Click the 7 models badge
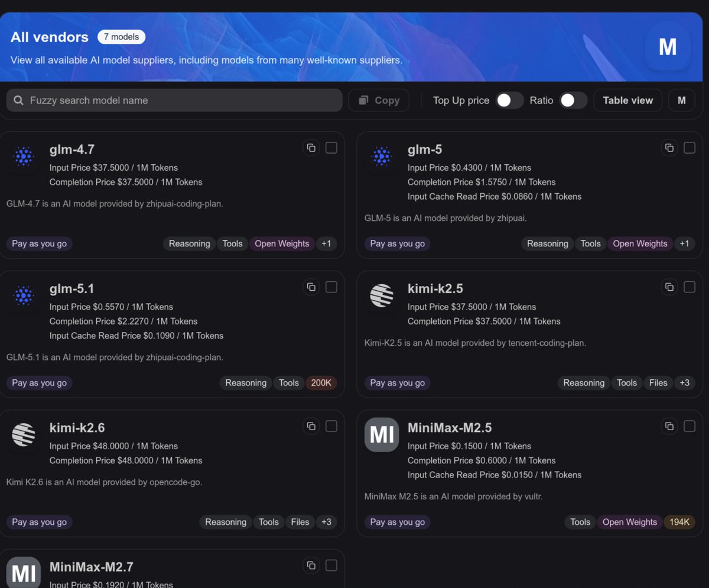This screenshot has height=588, width=709. [121, 37]
